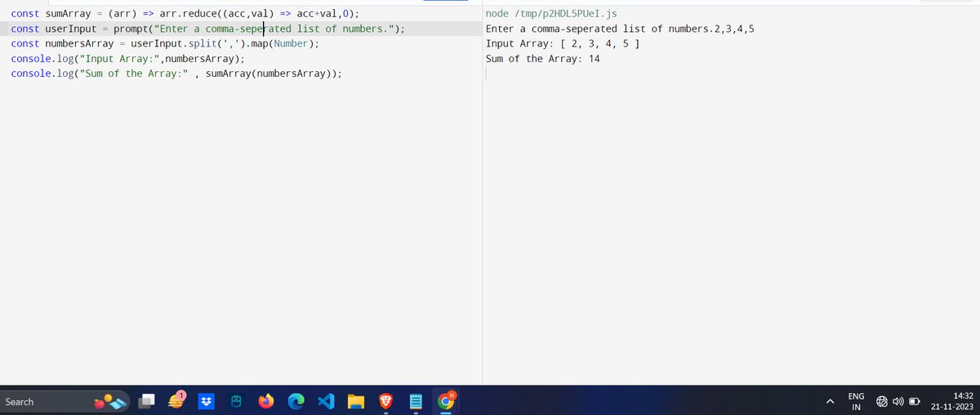Click the prompt line with 'Enter a comma-seperated'
The image size is (980, 415).
(207, 29)
